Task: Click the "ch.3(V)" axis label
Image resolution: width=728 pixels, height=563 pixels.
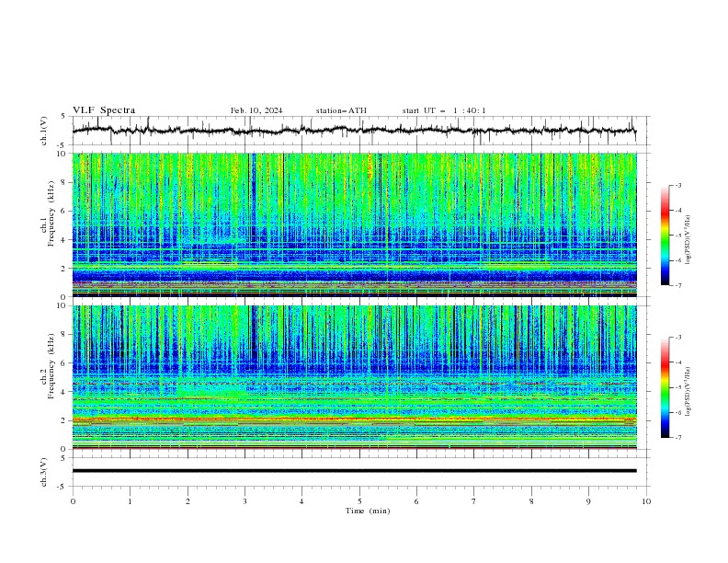Action: [44, 472]
